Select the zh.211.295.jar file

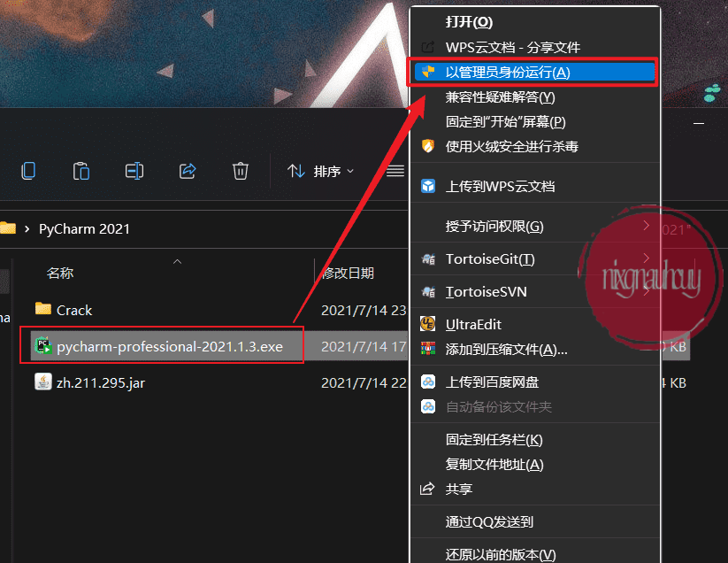[x=101, y=382]
